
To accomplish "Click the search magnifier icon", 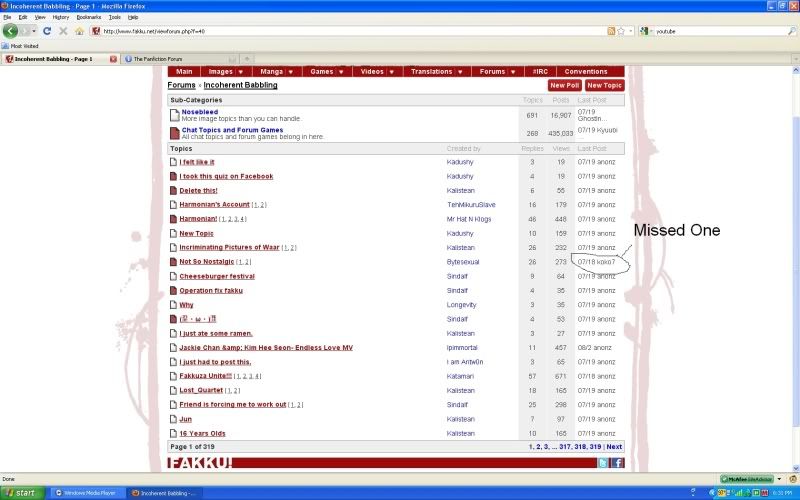I will (x=791, y=31).
